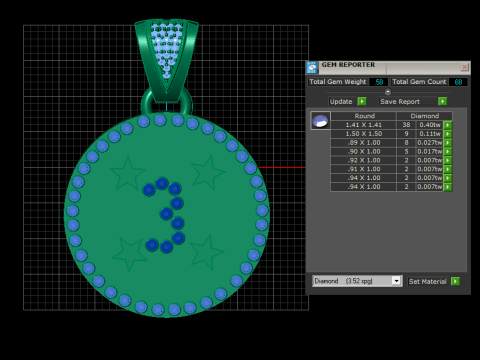Image resolution: width=480 pixels, height=360 pixels.
Task: Select the .92 X 1.00 size cell
Action: tap(364, 160)
